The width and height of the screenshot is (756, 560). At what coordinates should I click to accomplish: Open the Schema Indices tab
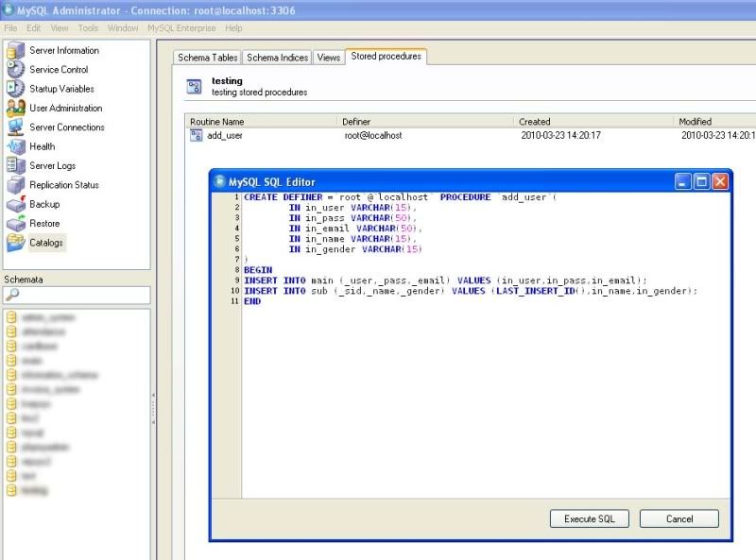coord(277,58)
